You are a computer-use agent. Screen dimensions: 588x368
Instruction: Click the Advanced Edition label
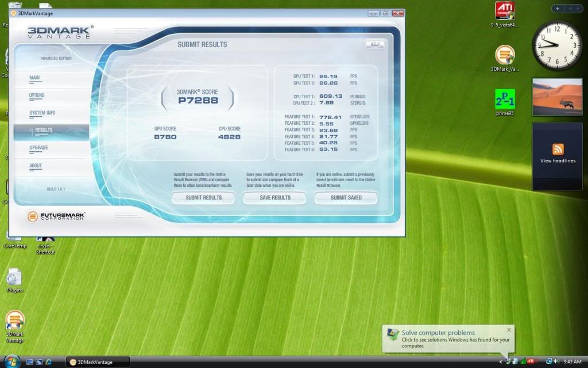56,59
